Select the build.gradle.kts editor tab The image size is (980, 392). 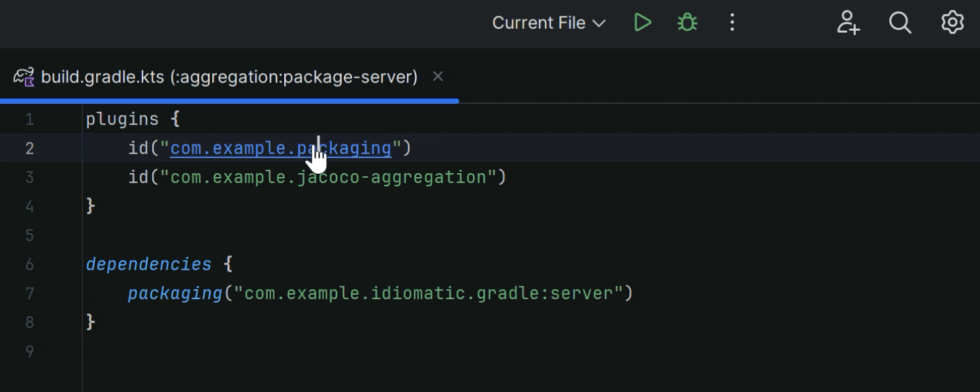coord(229,77)
